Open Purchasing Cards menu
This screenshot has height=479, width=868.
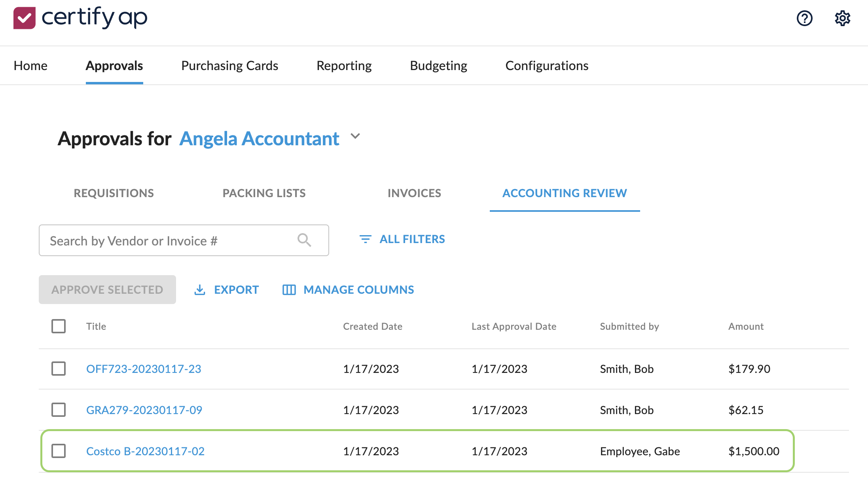(x=230, y=66)
